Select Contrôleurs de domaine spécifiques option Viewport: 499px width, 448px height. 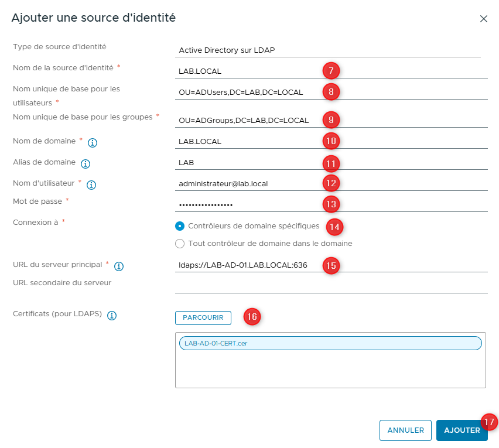click(x=181, y=227)
